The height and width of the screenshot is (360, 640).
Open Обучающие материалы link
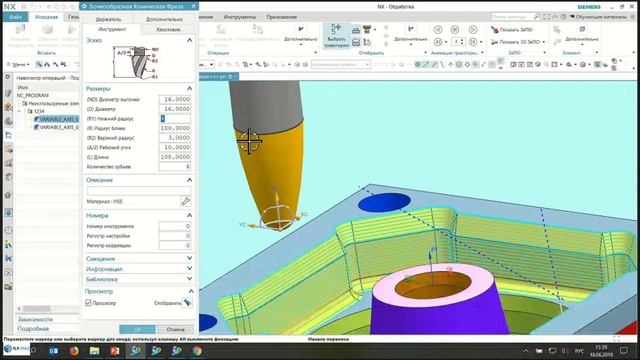pyautogui.click(x=598, y=17)
